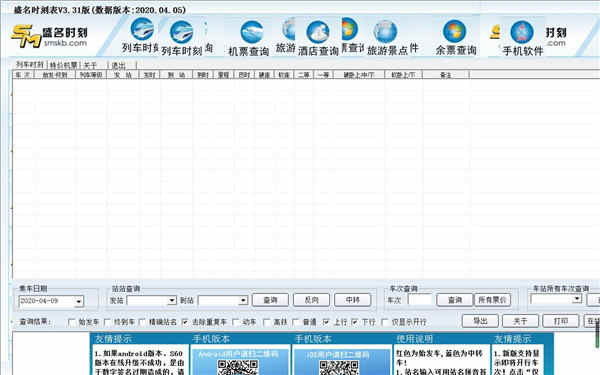Uncheck the 去除重复车 checkbox
Screen dimensions: 600x375
click(x=185, y=322)
